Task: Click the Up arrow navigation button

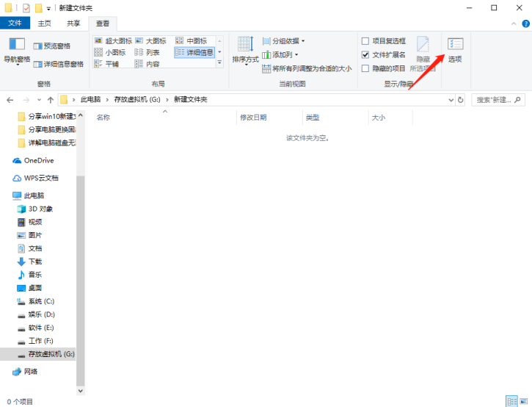Action: click(x=50, y=99)
